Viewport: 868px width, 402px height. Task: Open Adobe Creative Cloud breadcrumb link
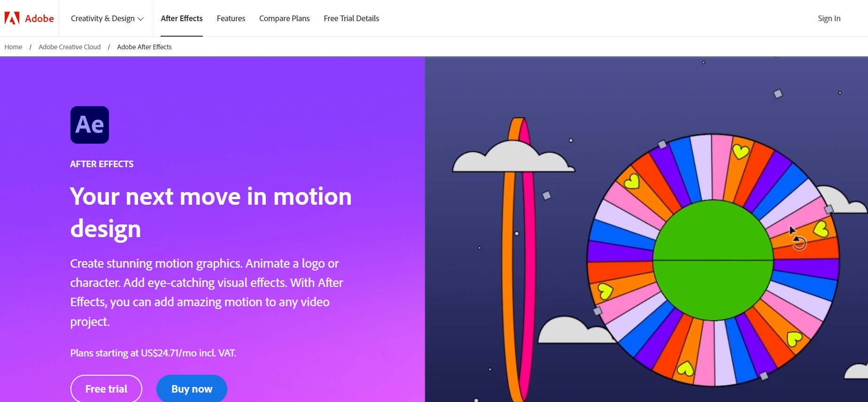coord(70,47)
